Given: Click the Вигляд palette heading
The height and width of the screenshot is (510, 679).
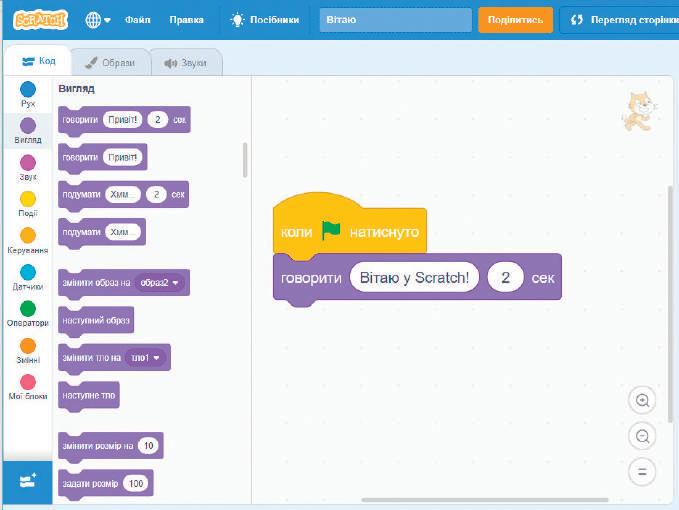Looking at the screenshot, I should tap(77, 88).
